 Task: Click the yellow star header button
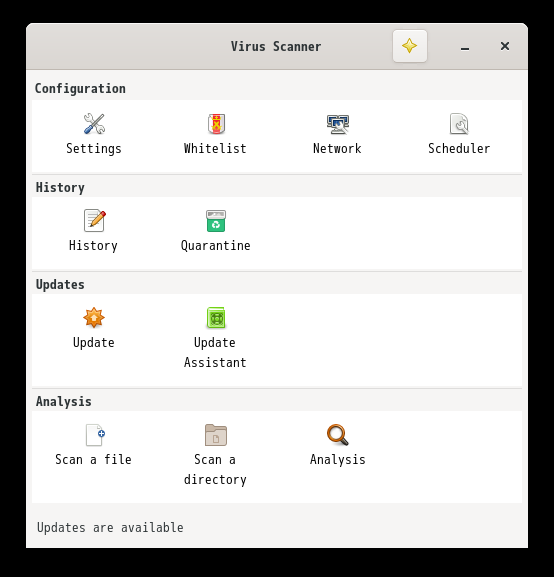[410, 46]
